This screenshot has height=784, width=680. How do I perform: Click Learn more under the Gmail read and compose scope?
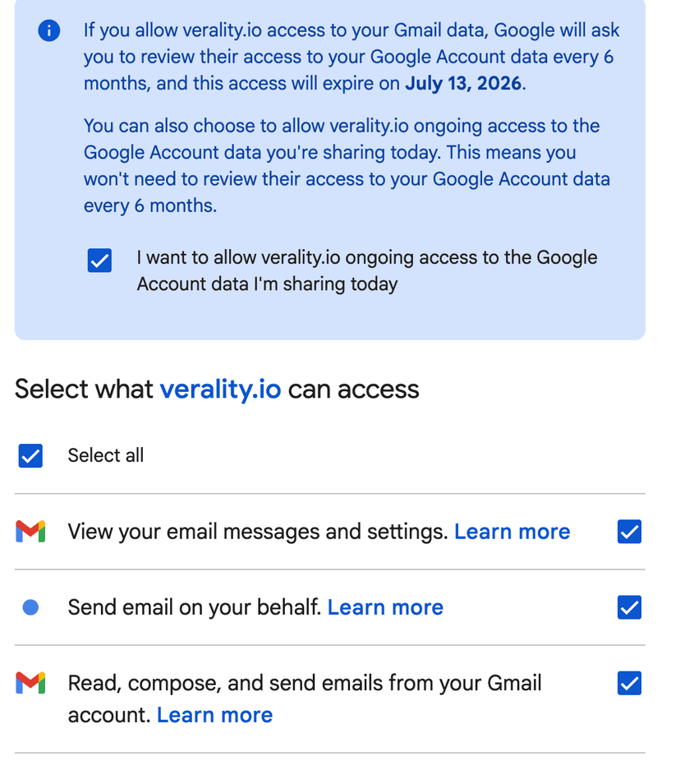[214, 714]
